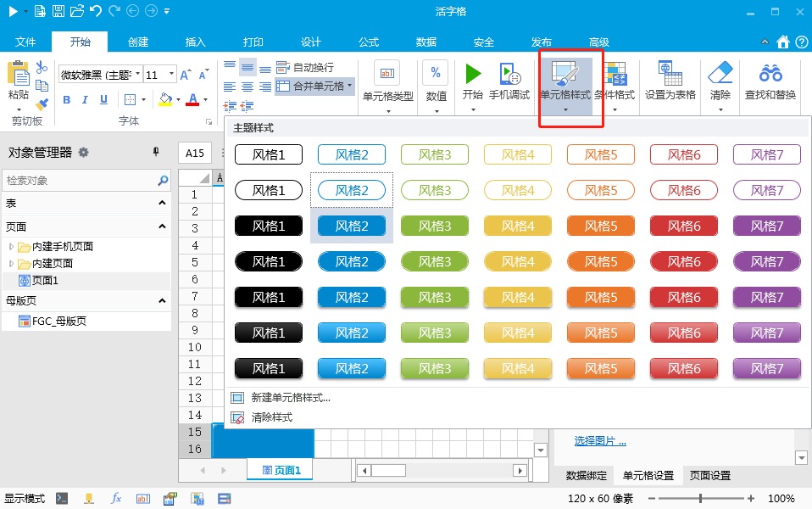
Task: Click the yellow fill color bucket
Action: click(165, 99)
